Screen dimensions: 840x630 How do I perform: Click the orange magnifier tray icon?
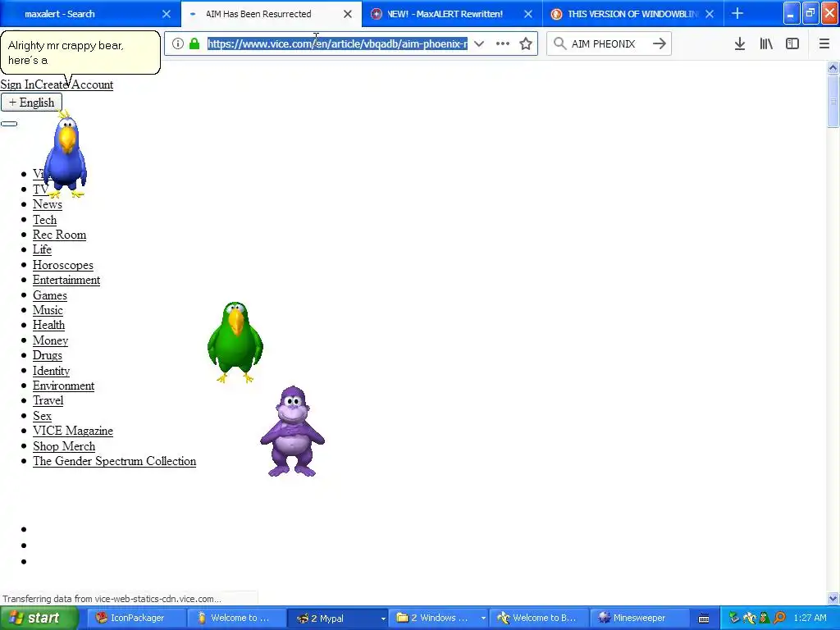point(779,618)
